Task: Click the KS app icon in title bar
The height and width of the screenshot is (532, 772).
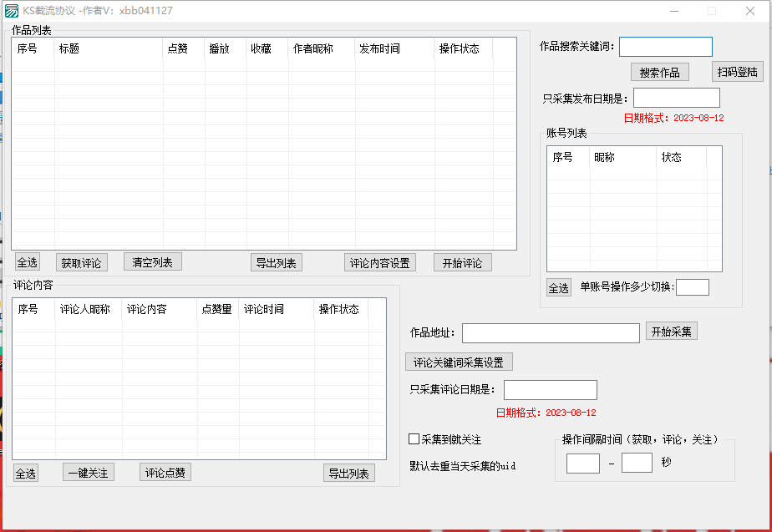Action: (x=12, y=10)
